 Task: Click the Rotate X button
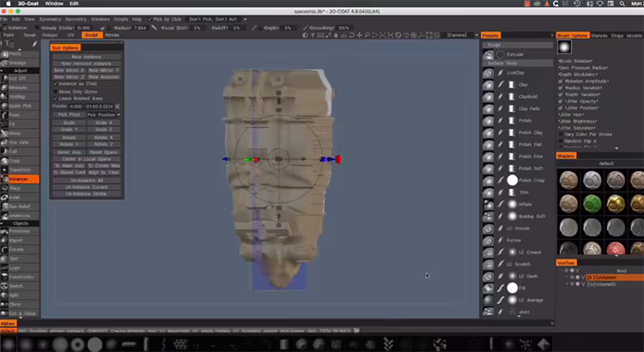coord(104,137)
